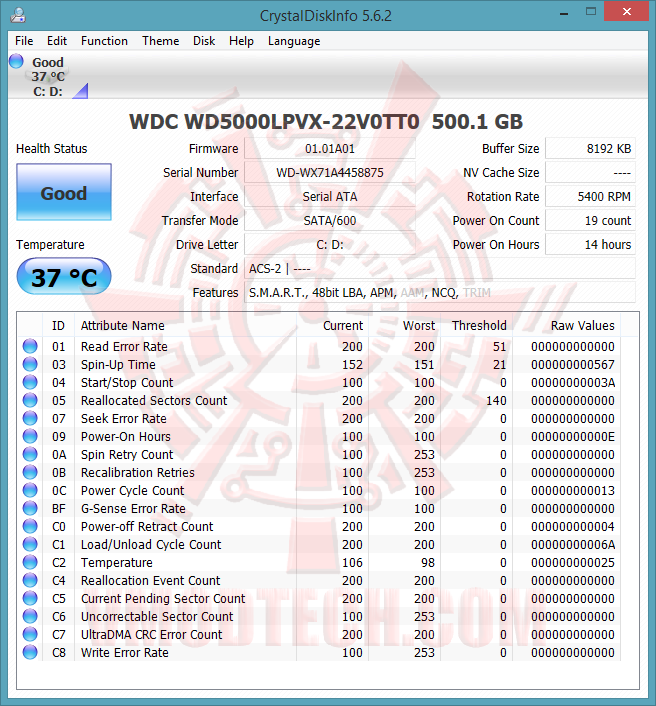Click the status orb for Spin Retry Count

point(30,454)
